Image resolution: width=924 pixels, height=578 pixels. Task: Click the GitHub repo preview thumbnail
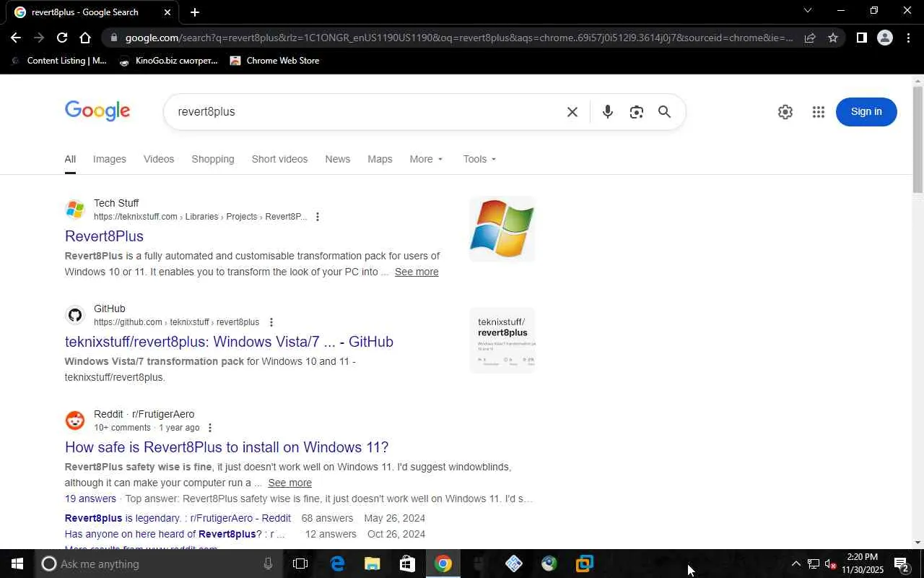[x=502, y=340]
